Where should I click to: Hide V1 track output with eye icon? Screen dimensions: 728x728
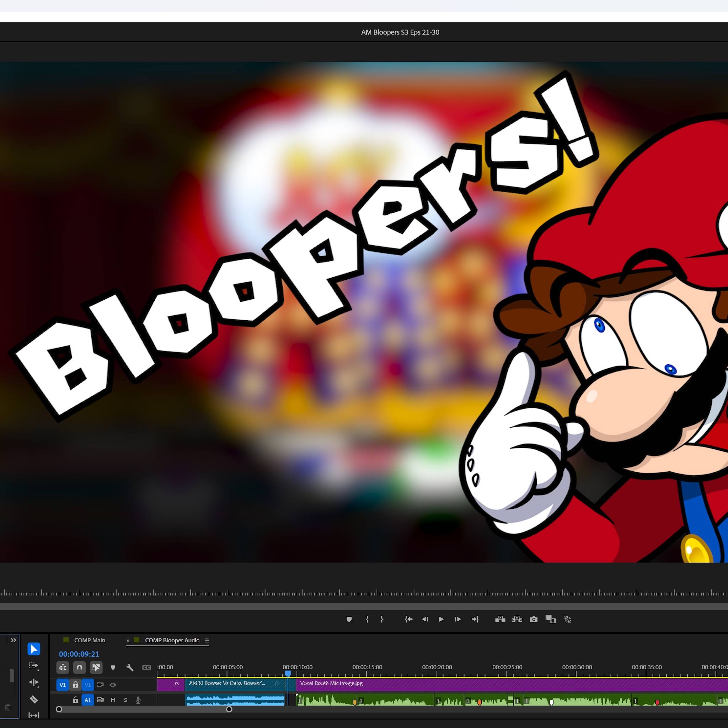tap(113, 685)
